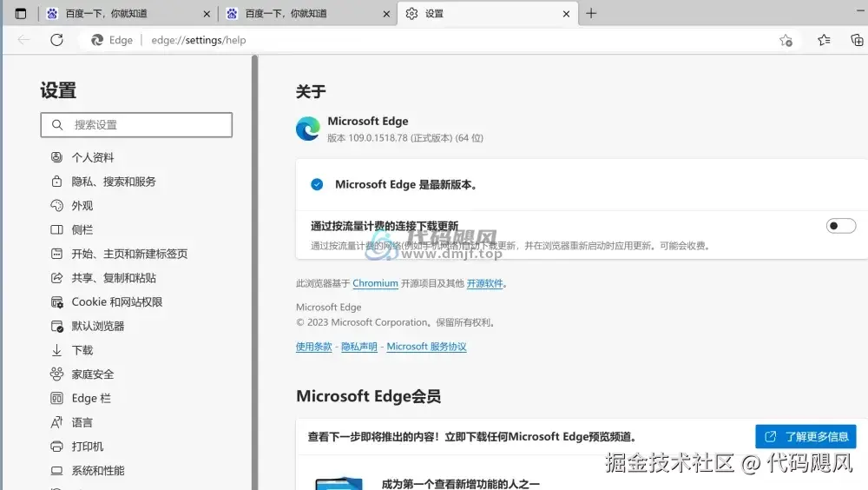The height and width of the screenshot is (490, 868).
Task: Click the default browser icon
Action: coord(56,326)
